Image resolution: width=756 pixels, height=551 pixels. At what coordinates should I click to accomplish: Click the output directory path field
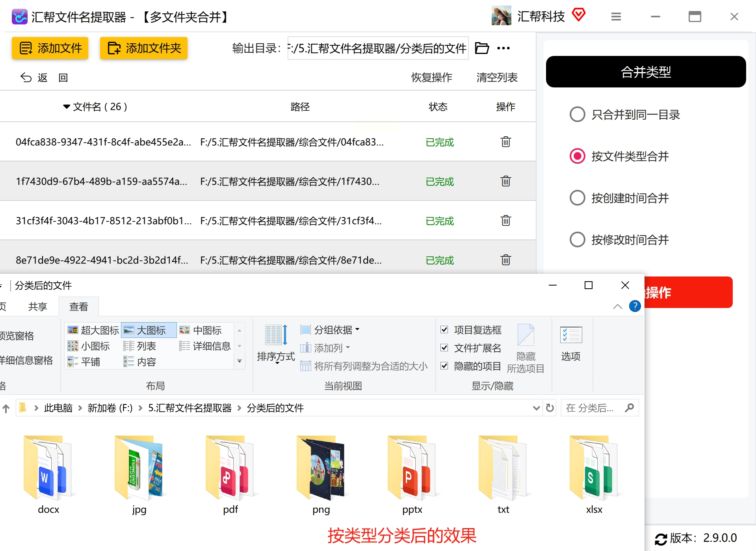click(x=378, y=48)
